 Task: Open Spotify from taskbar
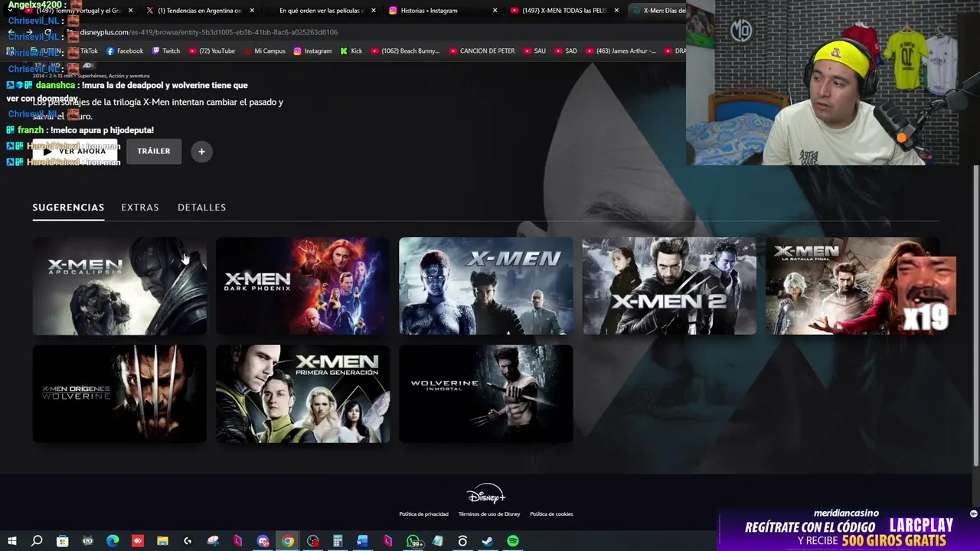513,541
